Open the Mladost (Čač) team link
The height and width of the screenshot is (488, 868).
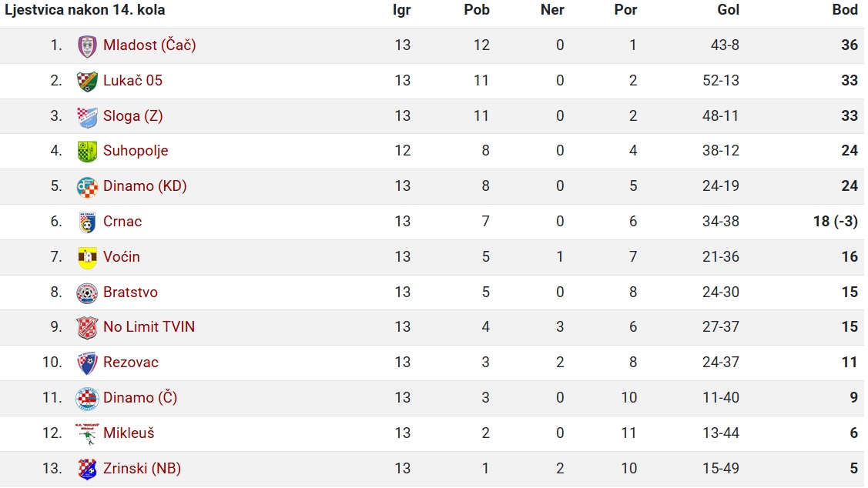pos(149,45)
